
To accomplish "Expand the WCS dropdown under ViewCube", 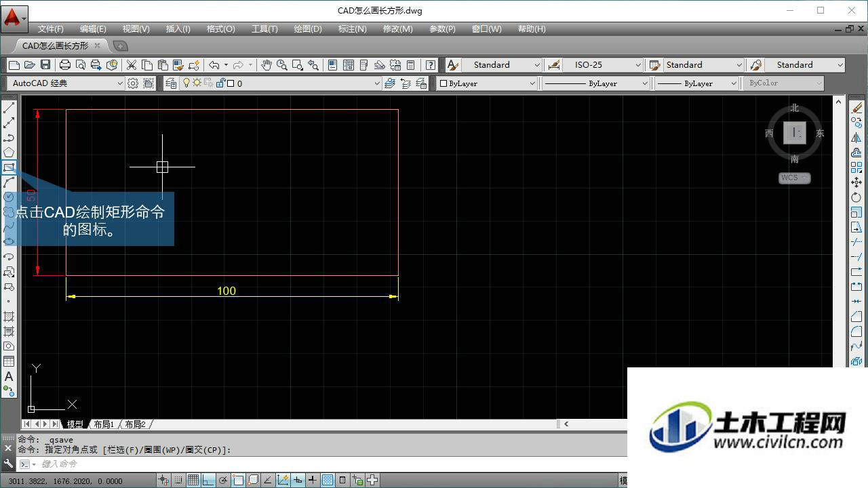I will 805,178.
